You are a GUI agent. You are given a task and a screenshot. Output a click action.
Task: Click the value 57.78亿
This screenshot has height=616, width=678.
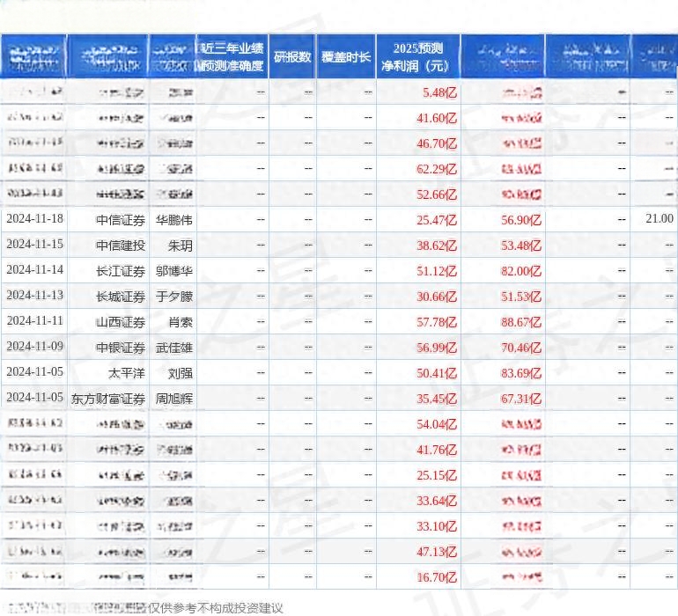pyautogui.click(x=437, y=322)
